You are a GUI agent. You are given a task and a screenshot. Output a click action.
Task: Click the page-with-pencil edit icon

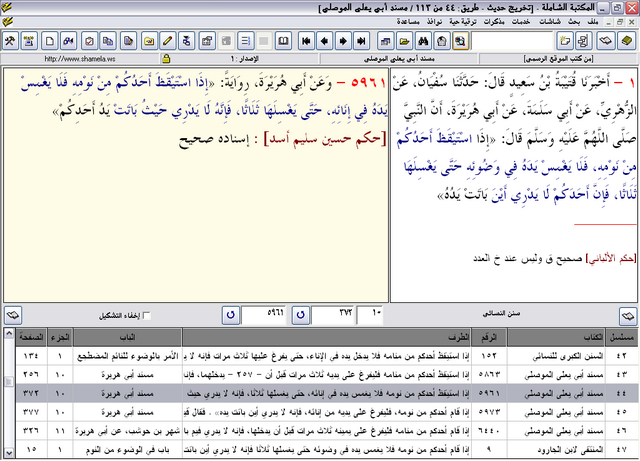[x=128, y=41]
